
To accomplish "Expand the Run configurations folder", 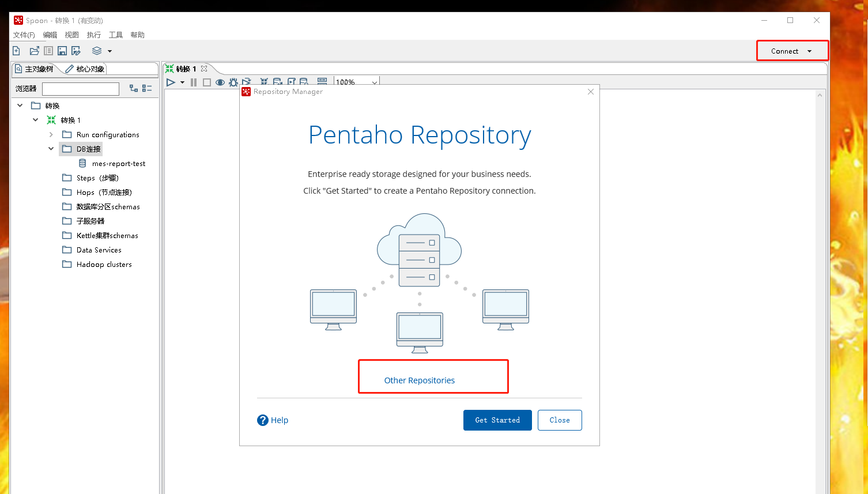I will (x=51, y=134).
